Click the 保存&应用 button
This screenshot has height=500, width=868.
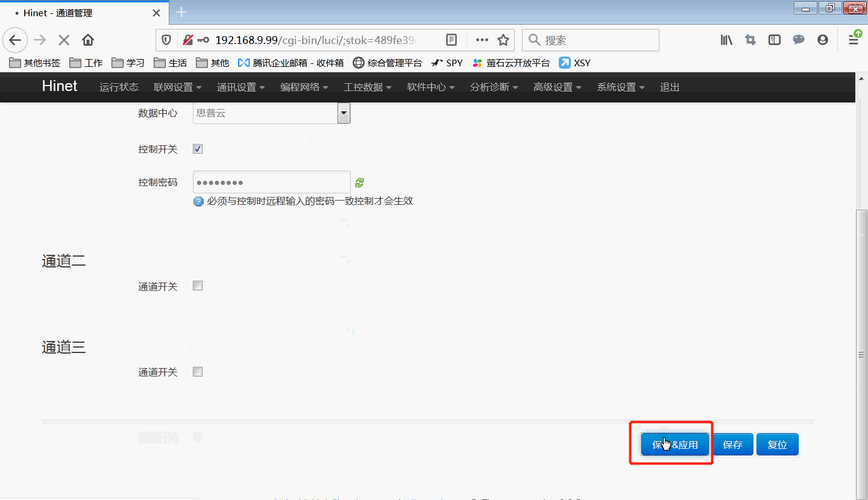[675, 444]
